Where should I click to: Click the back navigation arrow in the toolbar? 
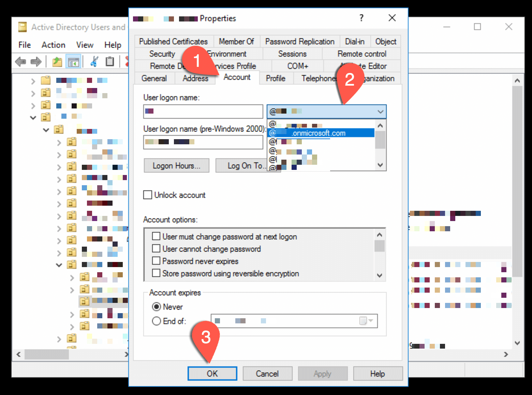20,62
